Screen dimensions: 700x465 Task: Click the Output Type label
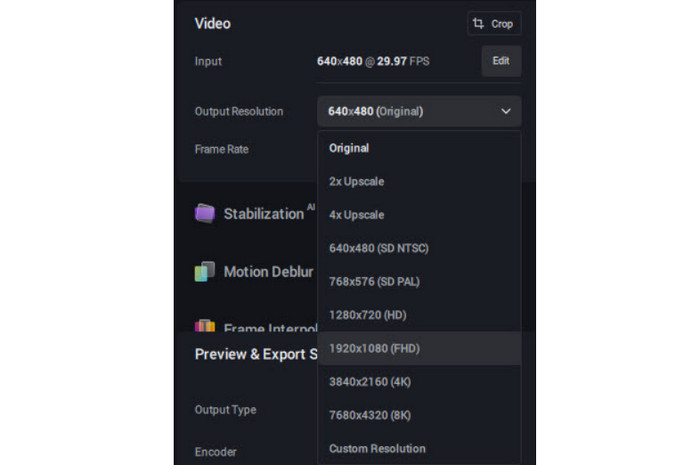(225, 410)
